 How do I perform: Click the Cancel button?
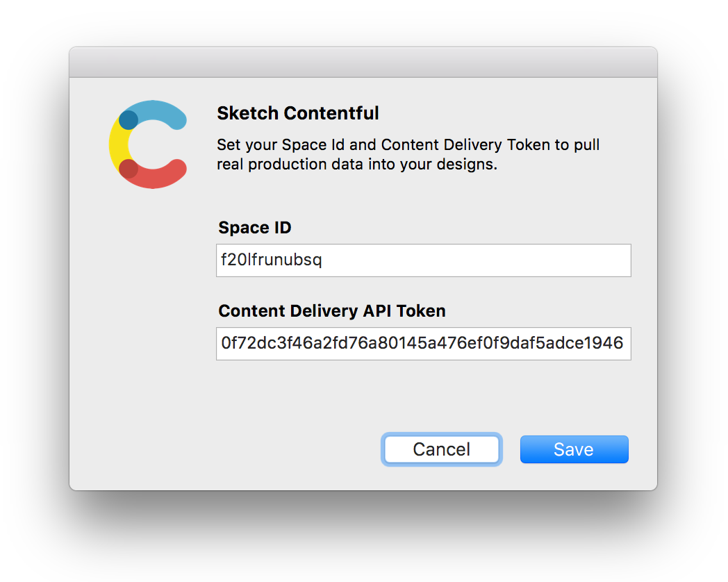point(442,449)
